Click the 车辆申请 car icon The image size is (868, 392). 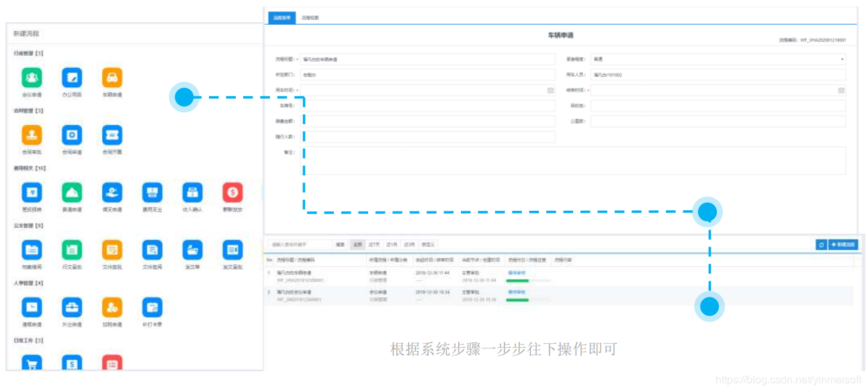(x=112, y=78)
